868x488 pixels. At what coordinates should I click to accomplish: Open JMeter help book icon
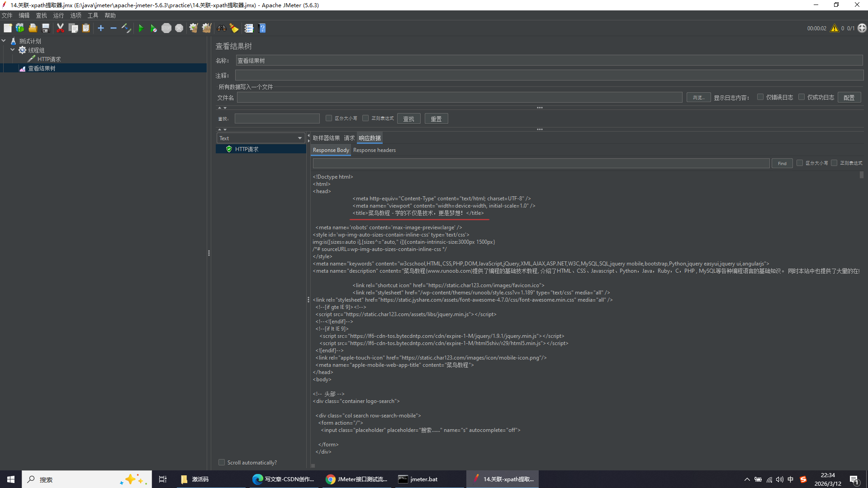point(262,28)
